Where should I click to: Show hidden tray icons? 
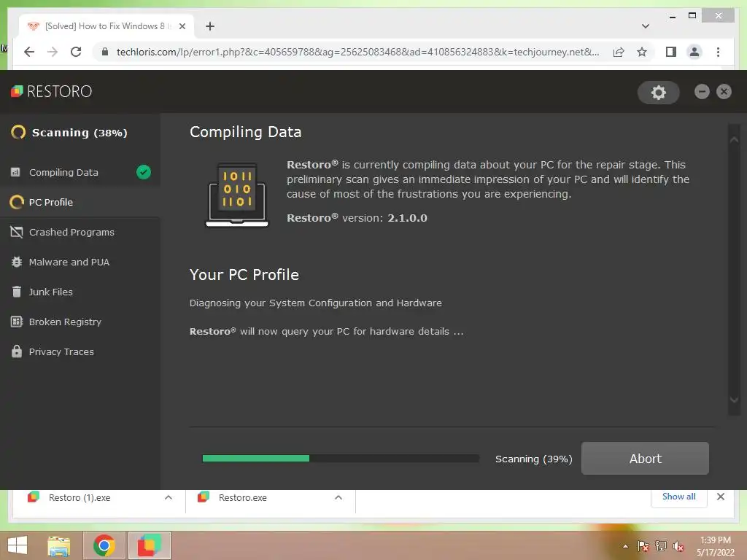[625, 546]
